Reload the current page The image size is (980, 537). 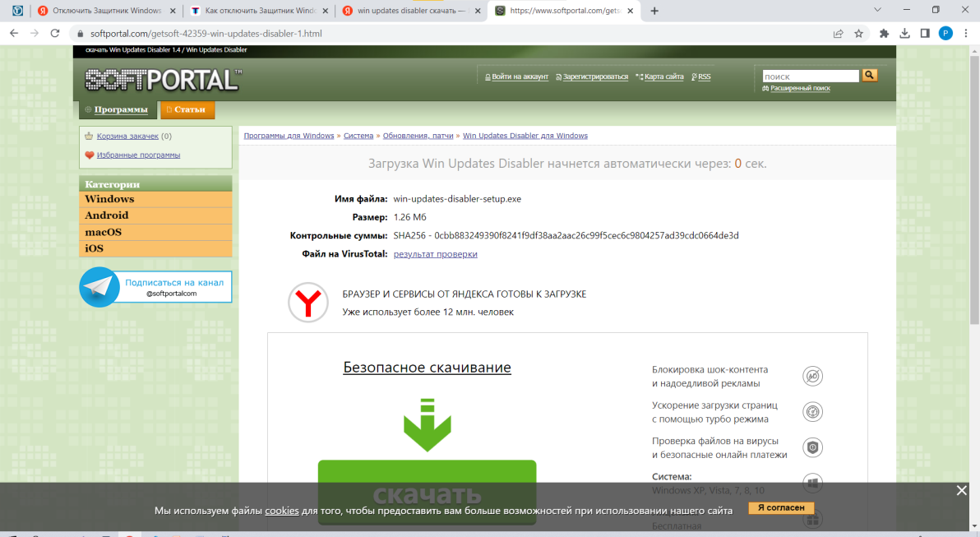point(55,34)
